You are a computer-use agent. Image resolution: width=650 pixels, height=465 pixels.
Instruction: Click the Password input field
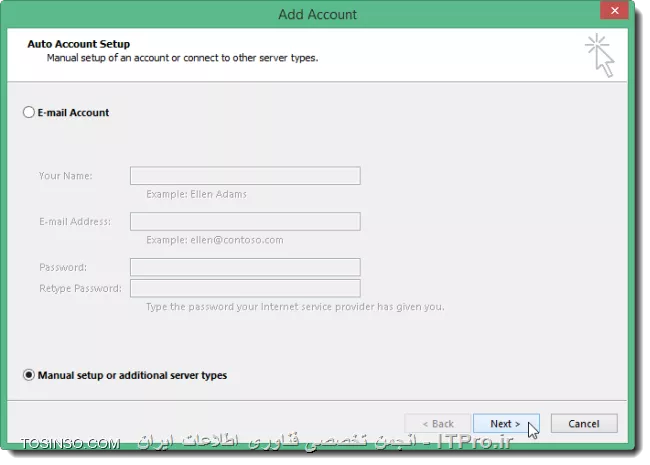pyautogui.click(x=245, y=267)
